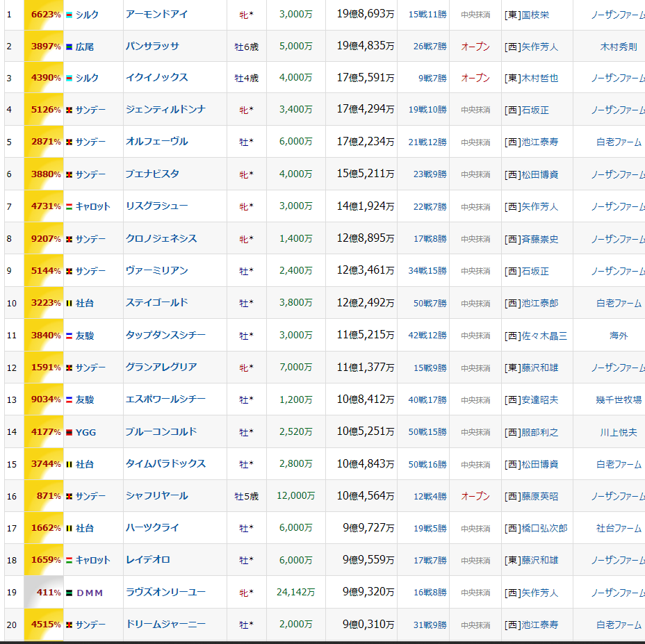Click オープン status in シャフリヤール row
The height and width of the screenshot is (644, 645).
475,496
